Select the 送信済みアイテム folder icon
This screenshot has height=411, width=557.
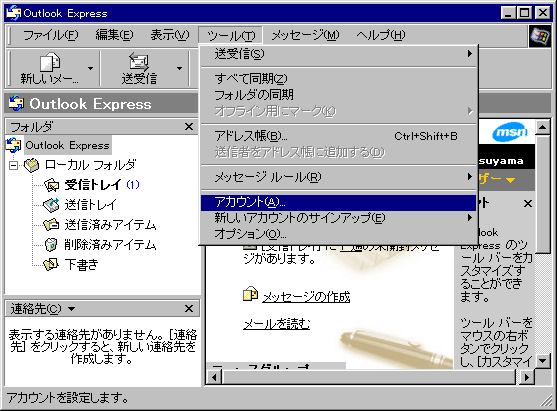point(51,225)
